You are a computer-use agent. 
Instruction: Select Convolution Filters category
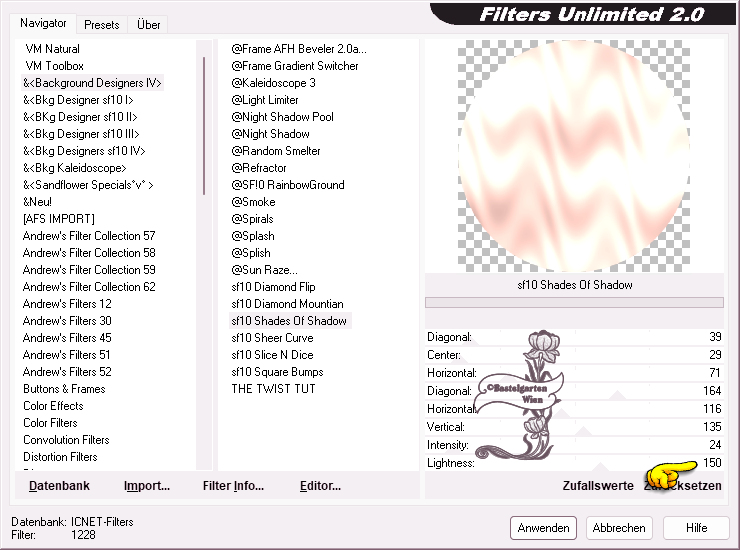[x=66, y=440]
